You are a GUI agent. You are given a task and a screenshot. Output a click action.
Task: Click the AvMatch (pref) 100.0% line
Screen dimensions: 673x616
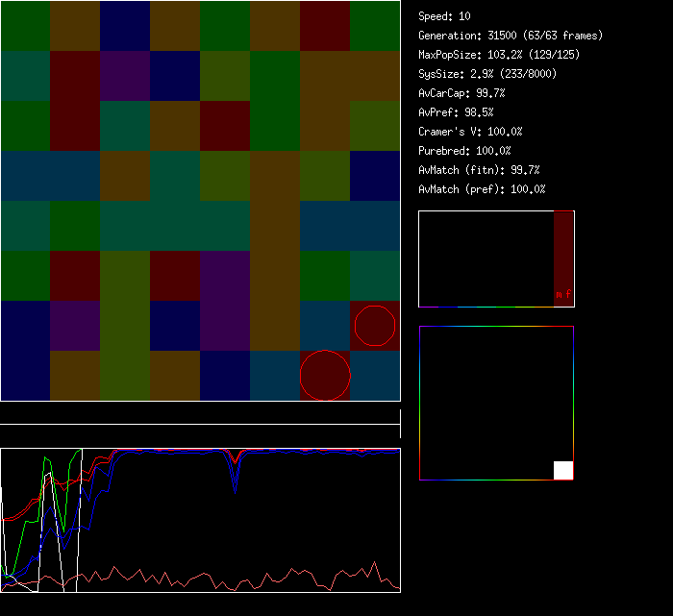tap(482, 189)
